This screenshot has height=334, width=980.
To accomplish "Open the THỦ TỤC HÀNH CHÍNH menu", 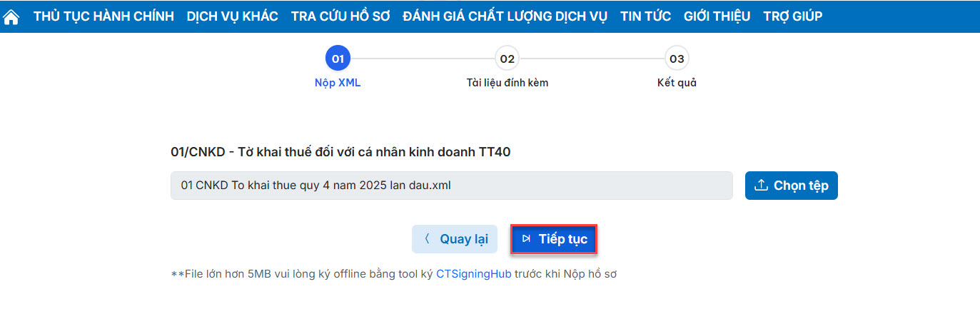I will click(103, 16).
